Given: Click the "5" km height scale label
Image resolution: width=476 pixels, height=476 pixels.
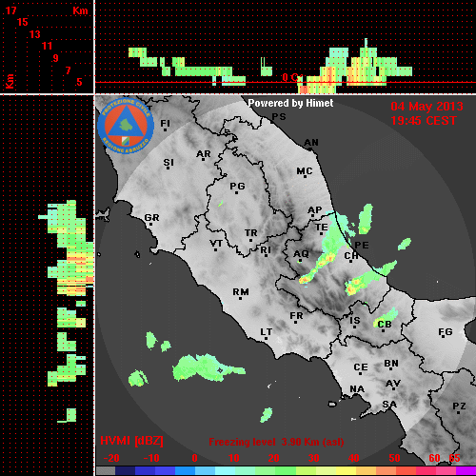Looking at the screenshot, I should tap(79, 82).
